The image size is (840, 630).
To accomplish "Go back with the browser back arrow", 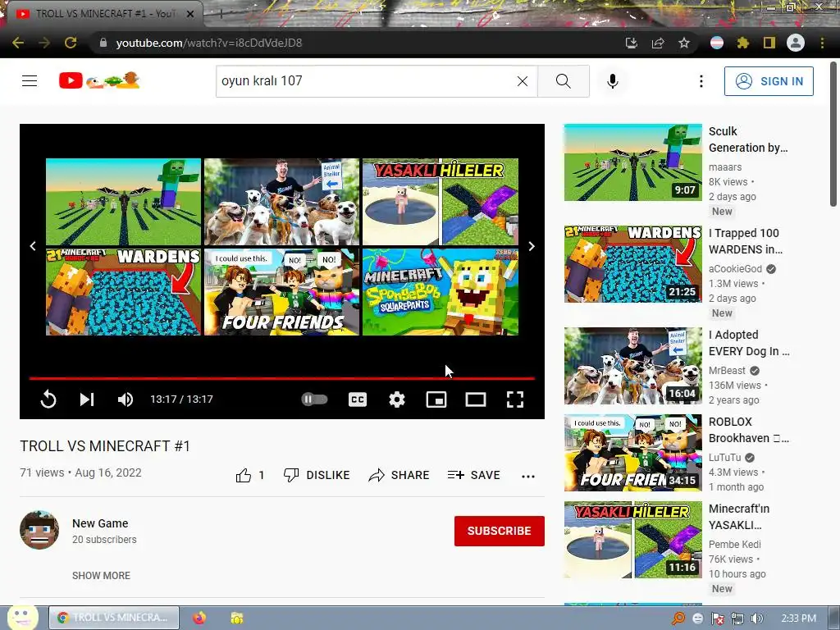I will (x=18, y=43).
